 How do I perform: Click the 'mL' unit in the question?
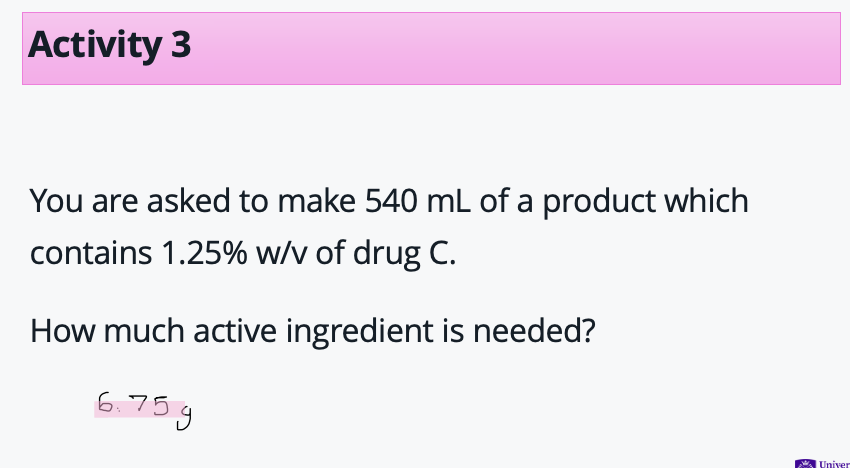440,201
